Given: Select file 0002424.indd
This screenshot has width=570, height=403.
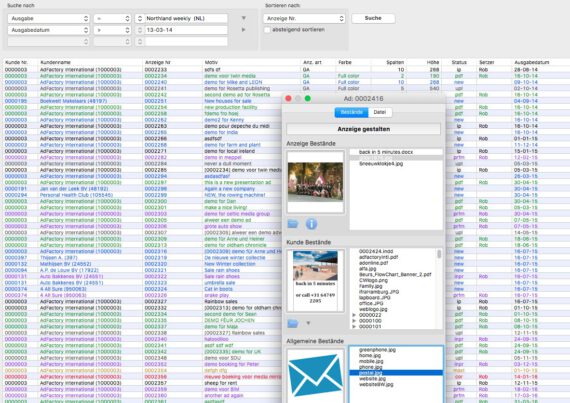Looking at the screenshot, I should point(376,251).
